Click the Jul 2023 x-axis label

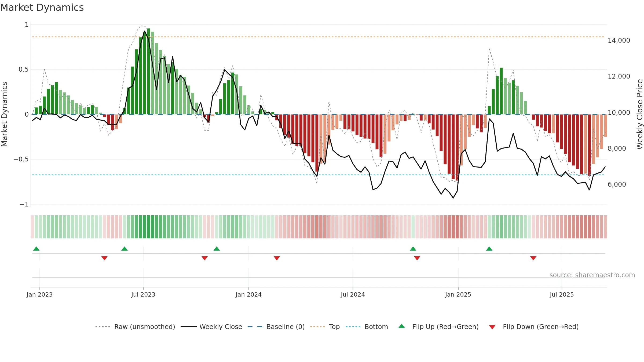143,294
